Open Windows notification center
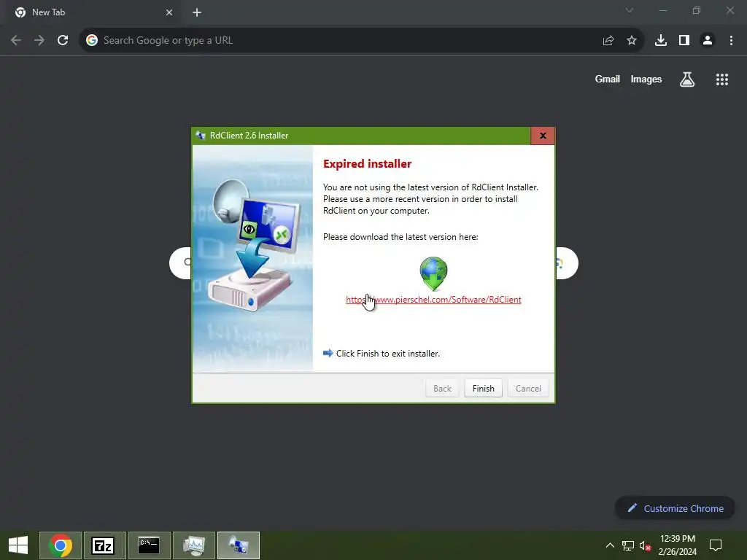Viewport: 747px width, 560px height. tap(716, 545)
